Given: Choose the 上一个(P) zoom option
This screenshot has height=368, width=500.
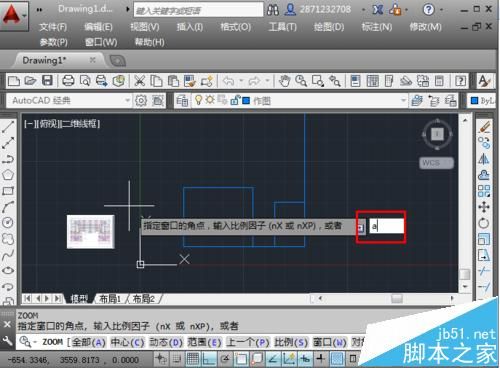Looking at the screenshot, I should [x=248, y=342].
